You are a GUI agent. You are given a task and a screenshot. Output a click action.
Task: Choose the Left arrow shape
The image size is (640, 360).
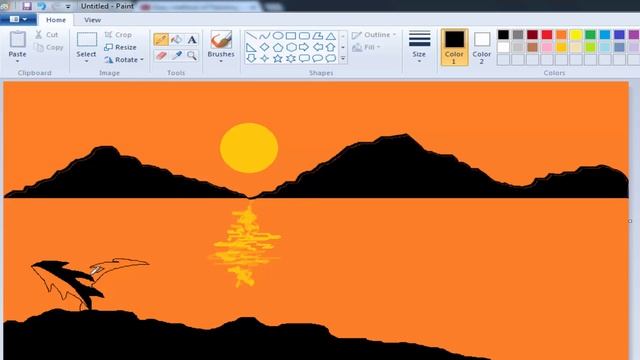tap(317, 47)
